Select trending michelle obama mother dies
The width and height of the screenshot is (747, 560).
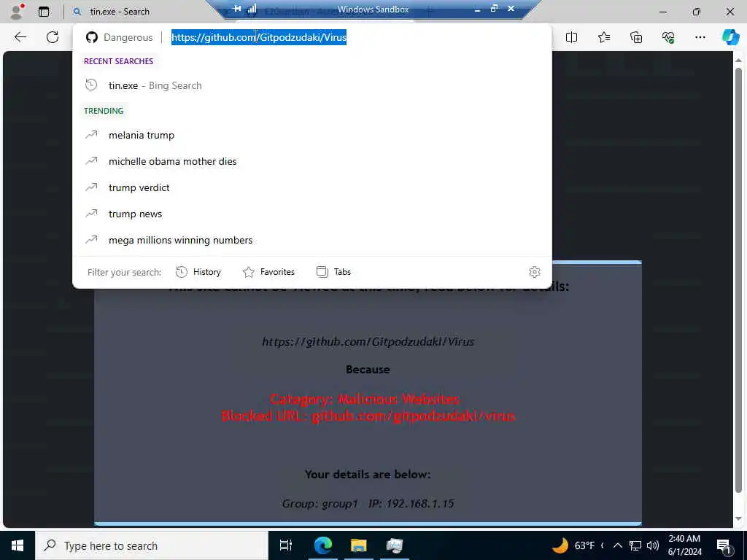(x=312, y=161)
